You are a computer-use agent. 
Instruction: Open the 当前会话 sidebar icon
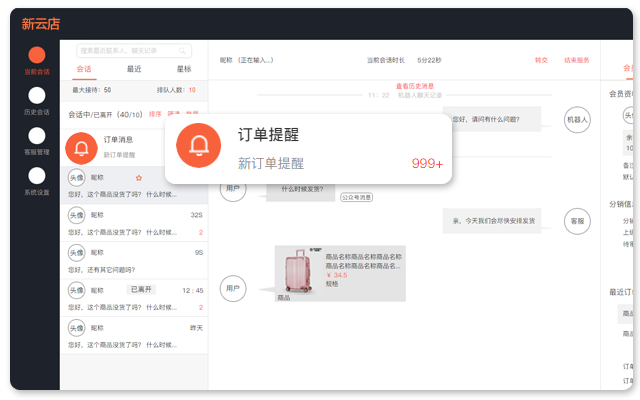(37, 56)
